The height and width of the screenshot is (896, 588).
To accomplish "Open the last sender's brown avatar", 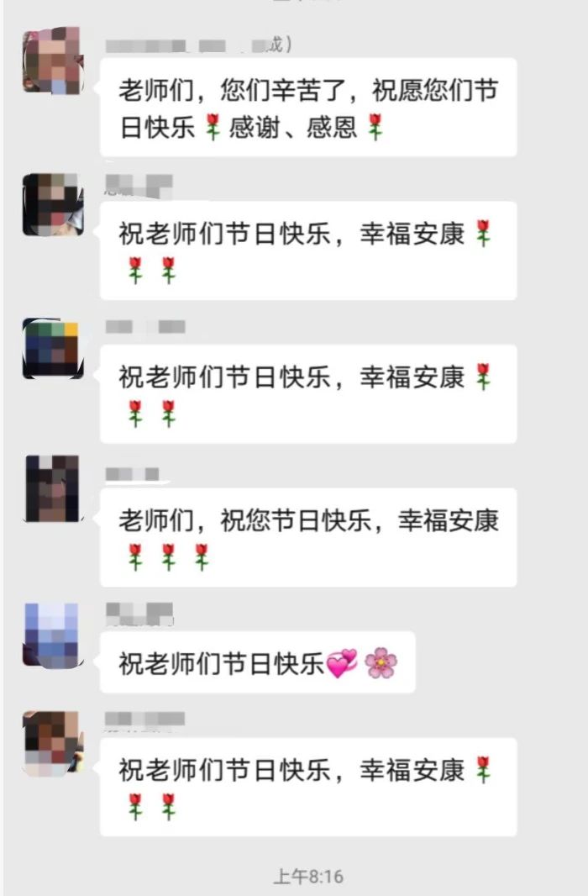I will (53, 743).
